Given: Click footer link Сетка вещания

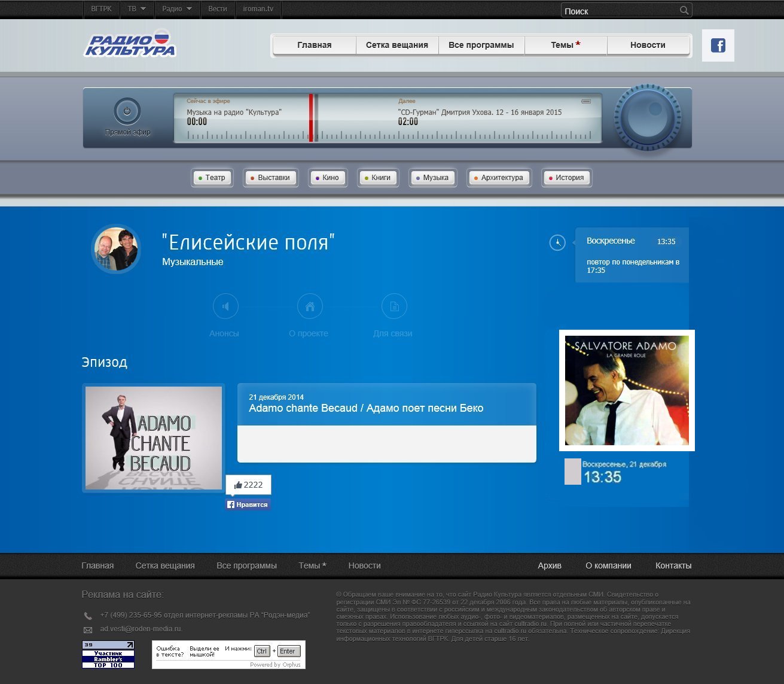Looking at the screenshot, I should pyautogui.click(x=165, y=566).
